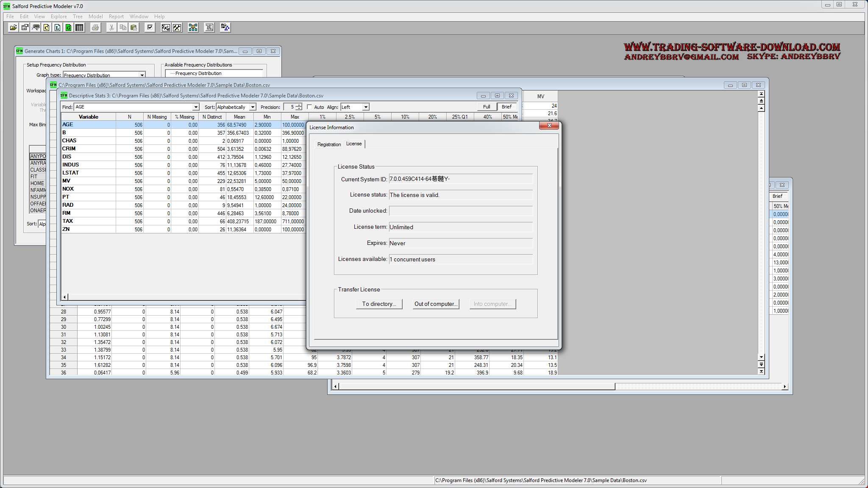Click the yellow C document toolbar icon
The width and height of the screenshot is (868, 488).
(47, 28)
